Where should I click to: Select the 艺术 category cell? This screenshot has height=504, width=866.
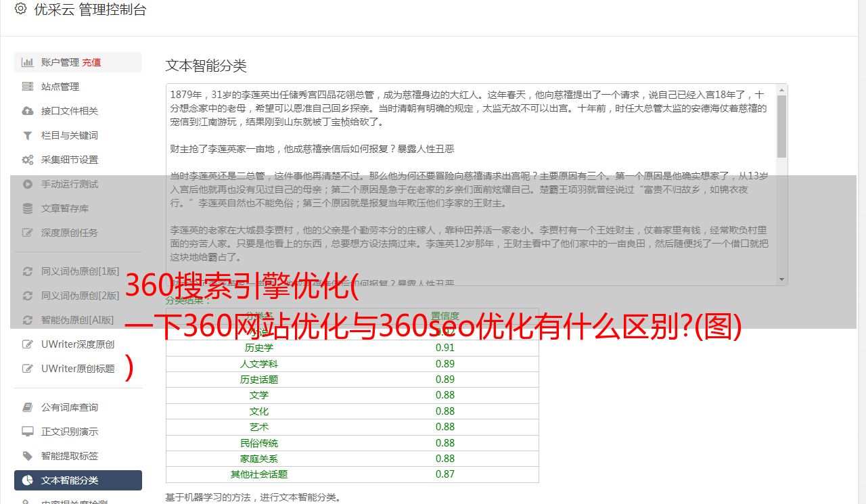tap(259, 427)
